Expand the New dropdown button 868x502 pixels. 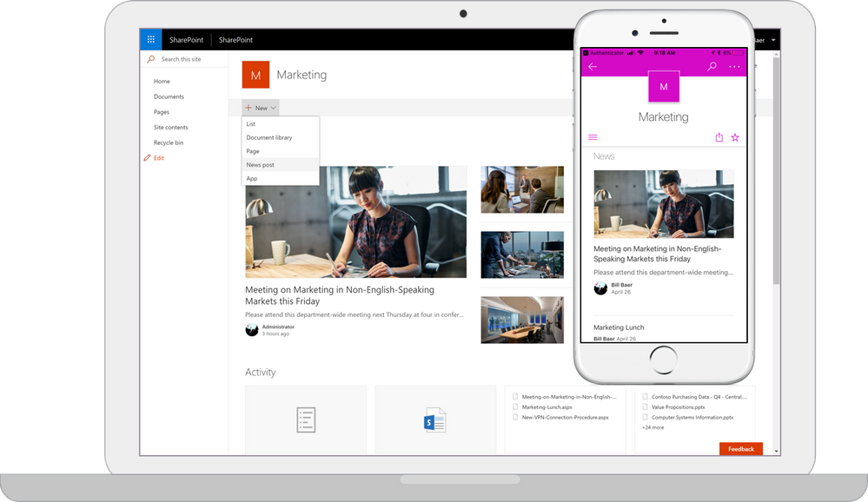click(x=261, y=109)
